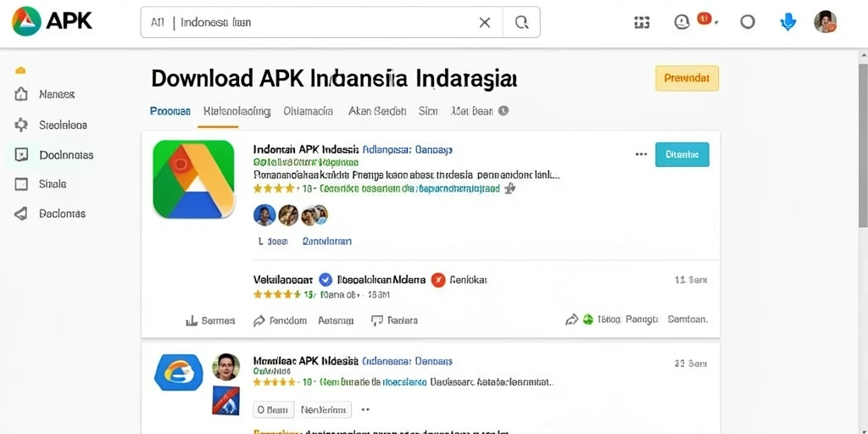This screenshot has width=868, height=434.
Task: Click the blue verified check badge
Action: (325, 280)
